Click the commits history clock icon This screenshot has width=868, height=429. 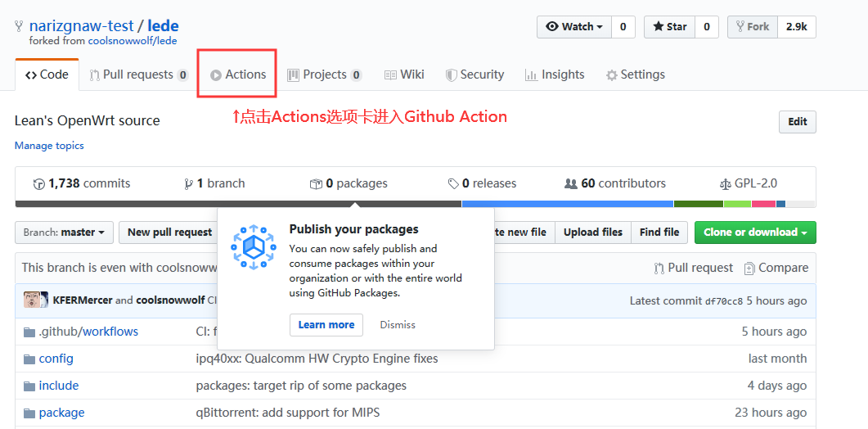tap(38, 184)
